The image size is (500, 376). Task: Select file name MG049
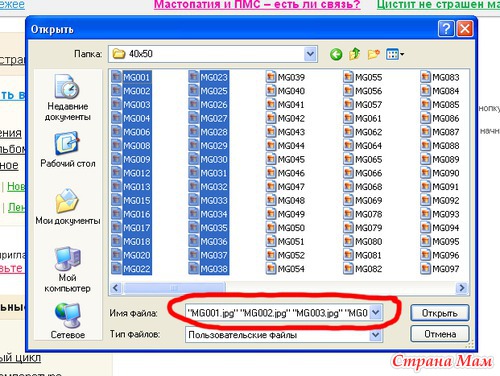click(291, 214)
